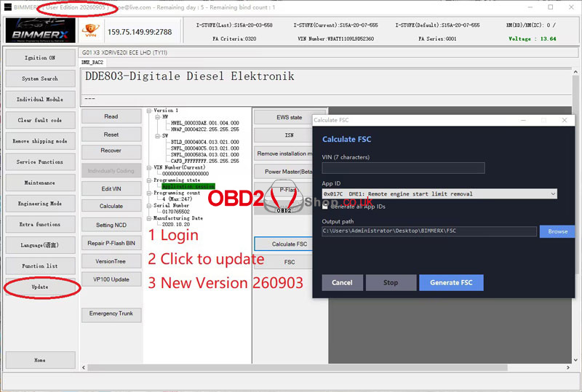Open the Language selector
Image resolution: width=582 pixels, height=392 pixels.
[40, 245]
